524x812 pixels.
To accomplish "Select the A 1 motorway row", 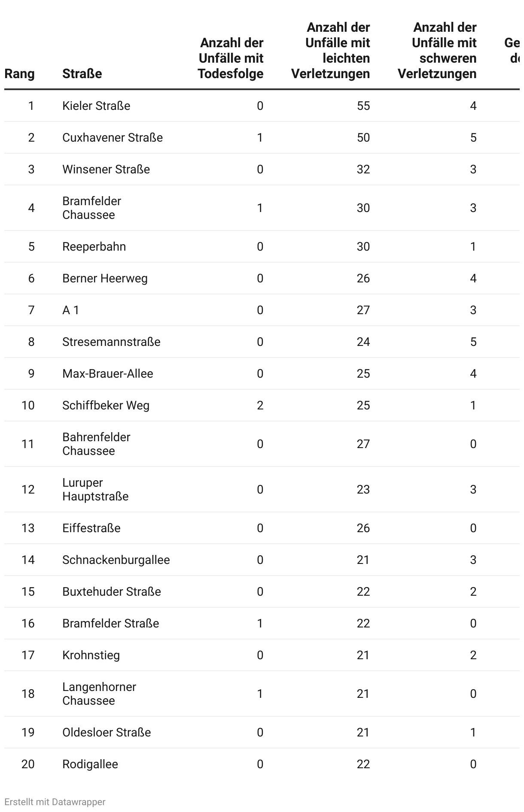I will point(262,310).
